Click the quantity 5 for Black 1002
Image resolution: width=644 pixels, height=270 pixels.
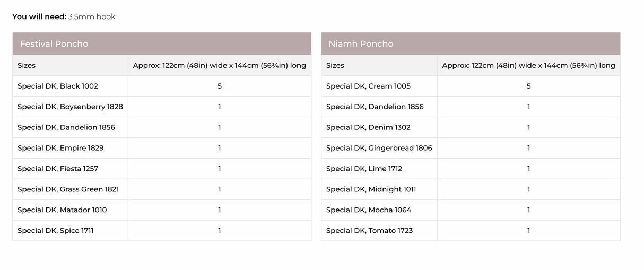[220, 86]
